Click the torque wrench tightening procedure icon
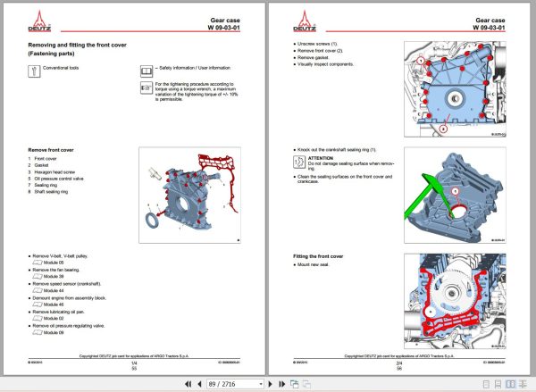The height and width of the screenshot is (392, 536). [147, 88]
